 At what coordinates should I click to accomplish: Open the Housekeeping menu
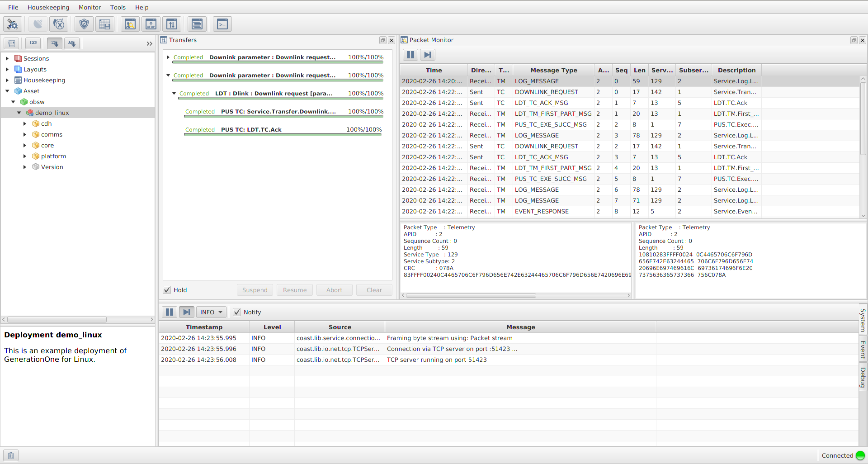click(48, 7)
